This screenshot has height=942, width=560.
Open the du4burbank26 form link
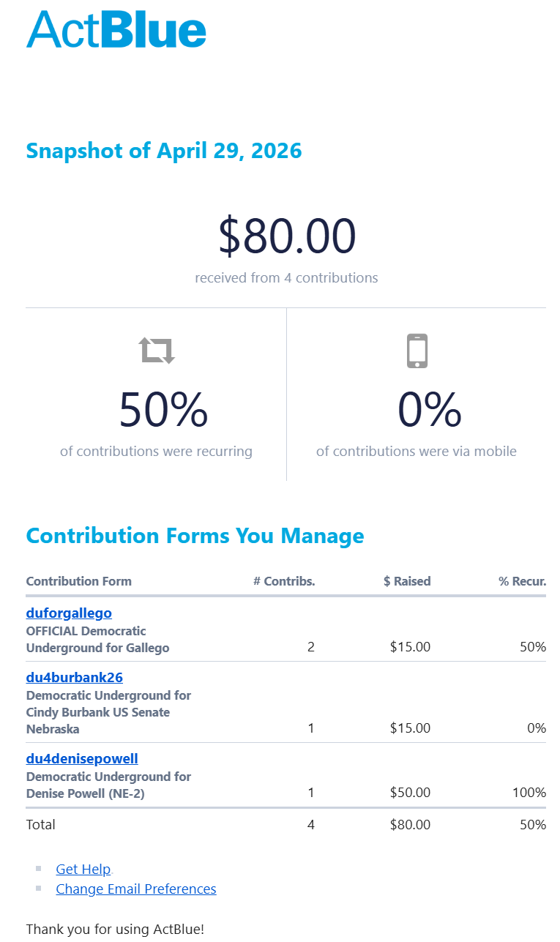tap(75, 677)
